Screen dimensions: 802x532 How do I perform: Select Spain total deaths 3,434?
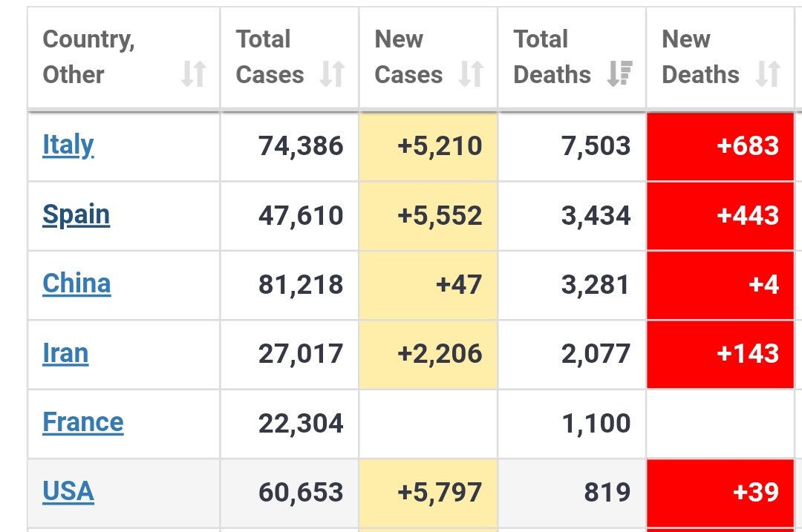[596, 216]
